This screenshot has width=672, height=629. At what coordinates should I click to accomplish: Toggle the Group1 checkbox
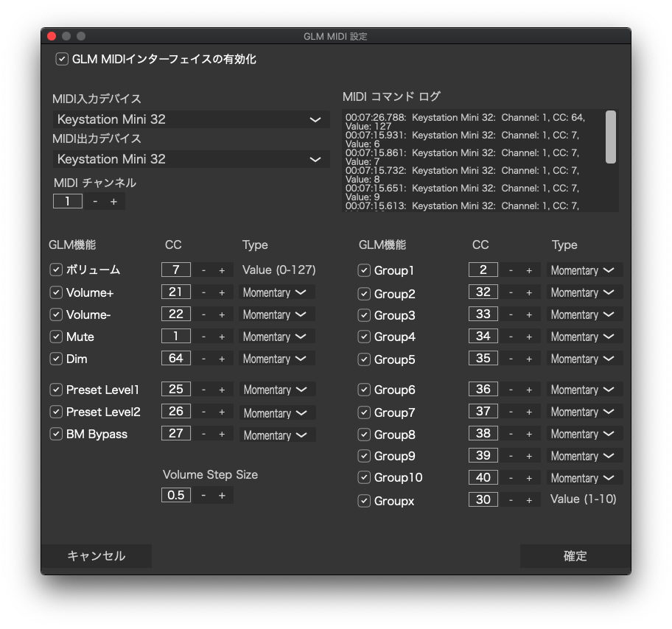tap(363, 270)
